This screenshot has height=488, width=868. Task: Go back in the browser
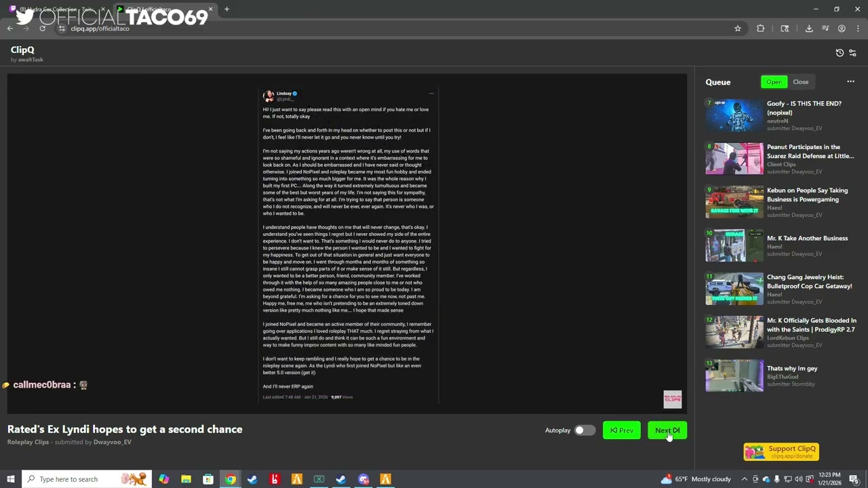click(x=9, y=28)
